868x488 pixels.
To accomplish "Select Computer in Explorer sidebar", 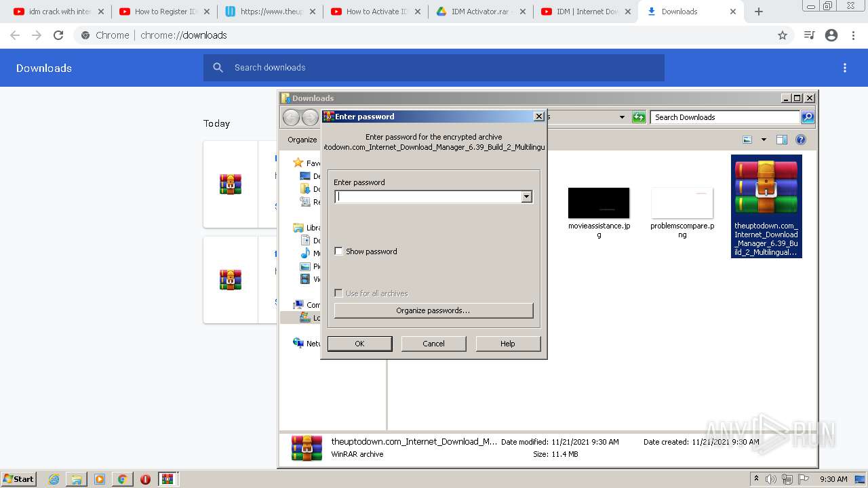I will tap(298, 305).
